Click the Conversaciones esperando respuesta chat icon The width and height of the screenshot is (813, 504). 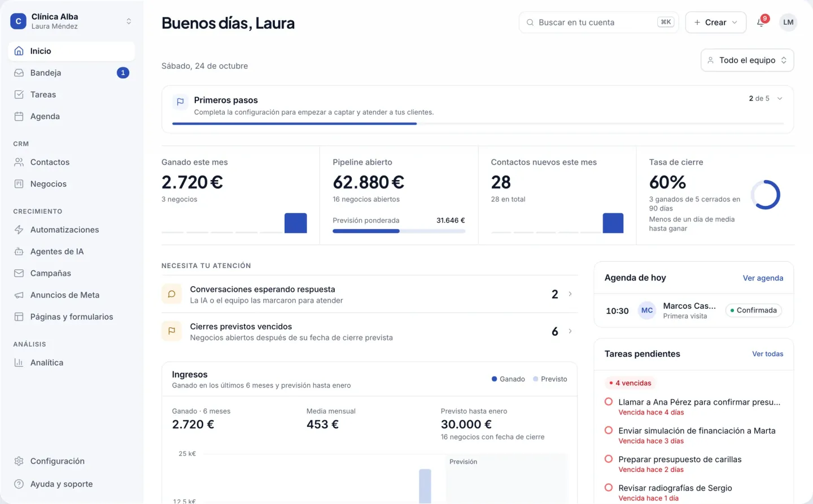click(172, 294)
